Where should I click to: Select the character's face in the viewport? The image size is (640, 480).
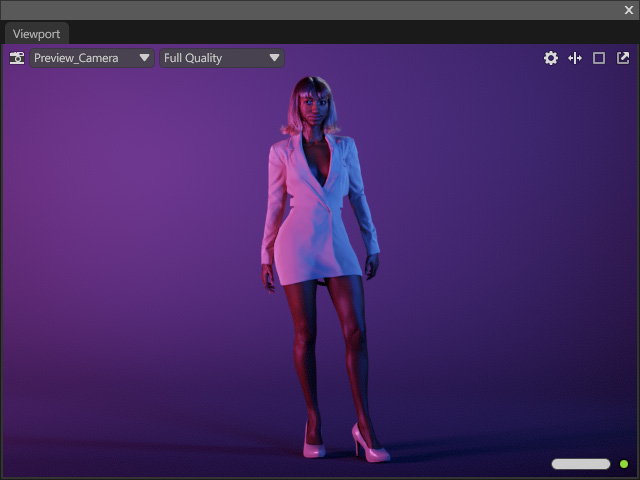313,110
